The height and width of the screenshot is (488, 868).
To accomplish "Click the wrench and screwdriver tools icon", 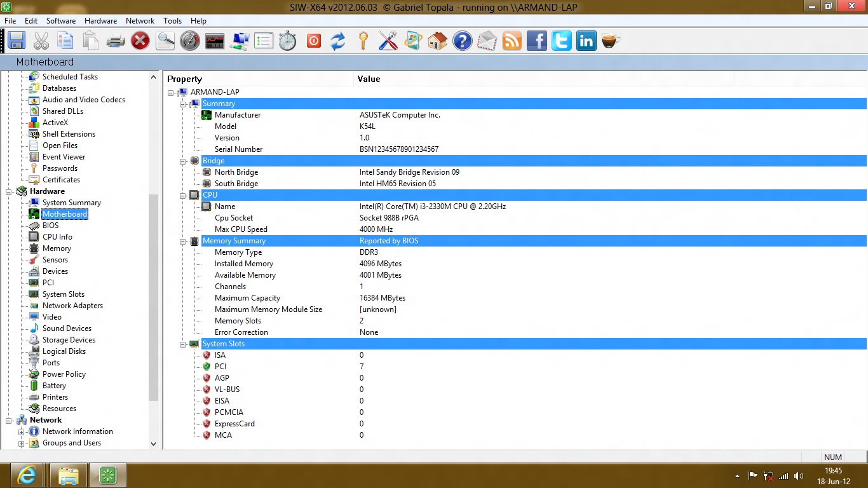I will pyautogui.click(x=388, y=41).
